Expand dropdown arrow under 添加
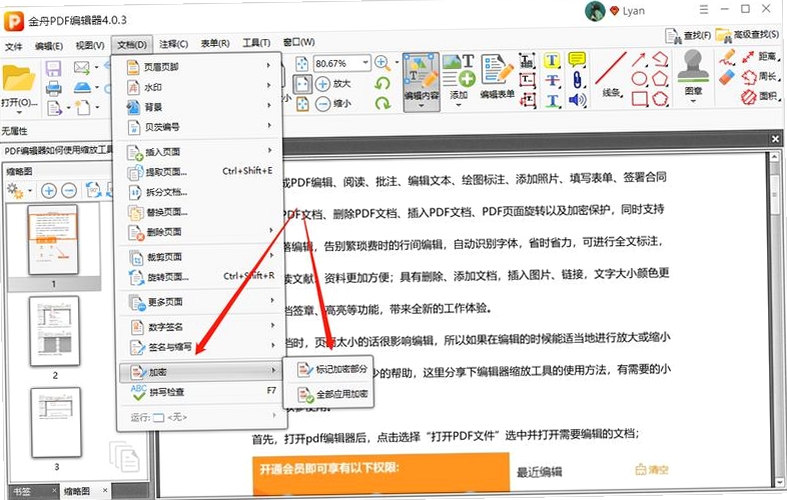The height and width of the screenshot is (500, 787). click(459, 105)
